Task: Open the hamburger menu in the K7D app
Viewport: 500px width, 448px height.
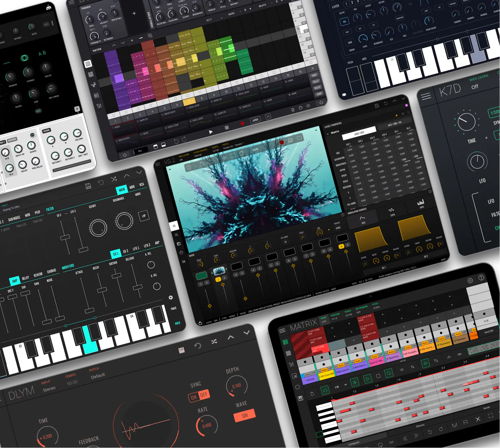Action: 426,96
